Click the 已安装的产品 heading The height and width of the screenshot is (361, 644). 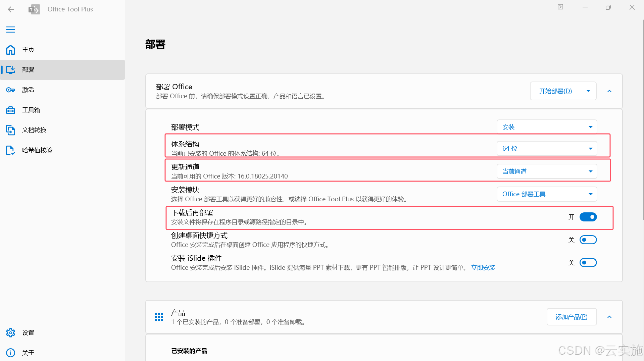[x=189, y=351]
